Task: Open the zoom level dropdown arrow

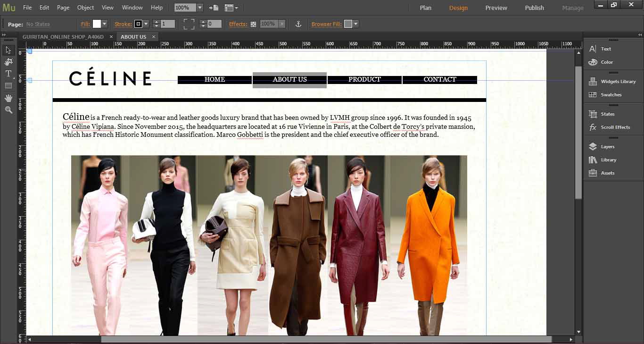Action: (200, 8)
